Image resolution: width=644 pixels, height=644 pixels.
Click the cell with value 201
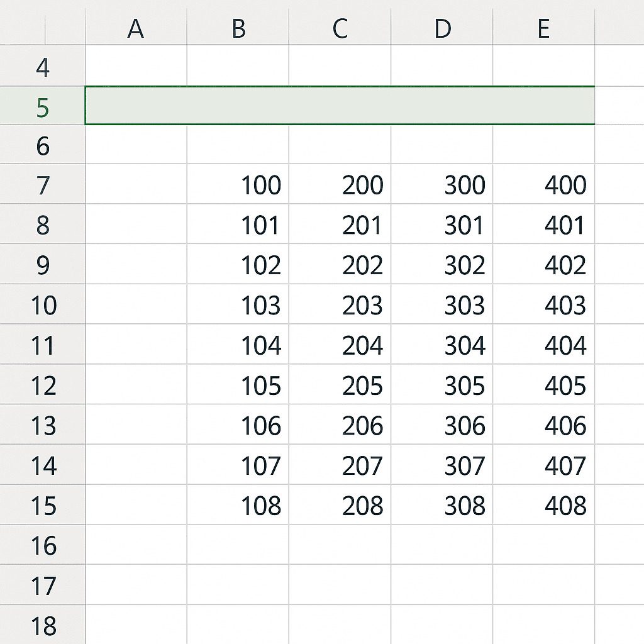[340, 225]
